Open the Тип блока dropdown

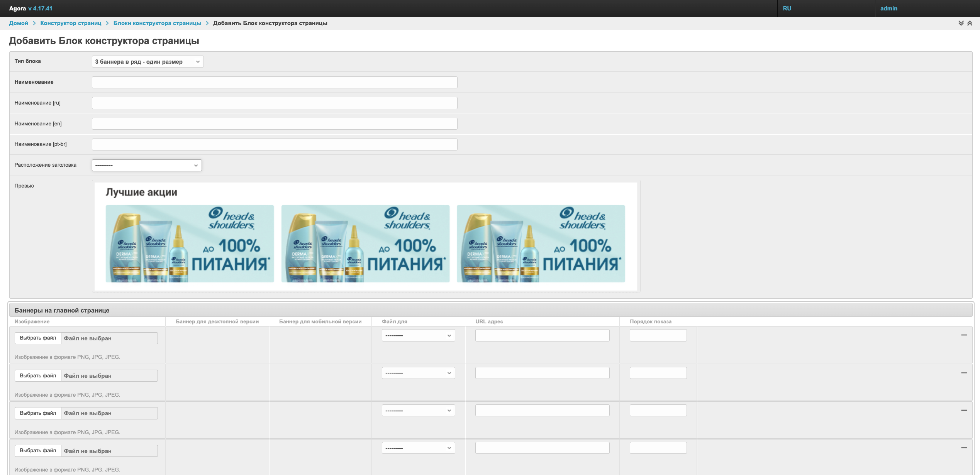click(x=148, y=62)
